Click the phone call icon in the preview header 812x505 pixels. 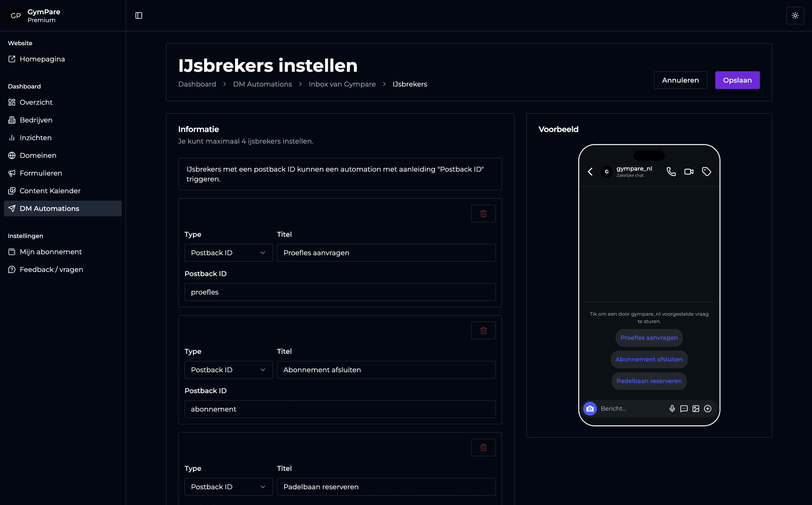[671, 171]
